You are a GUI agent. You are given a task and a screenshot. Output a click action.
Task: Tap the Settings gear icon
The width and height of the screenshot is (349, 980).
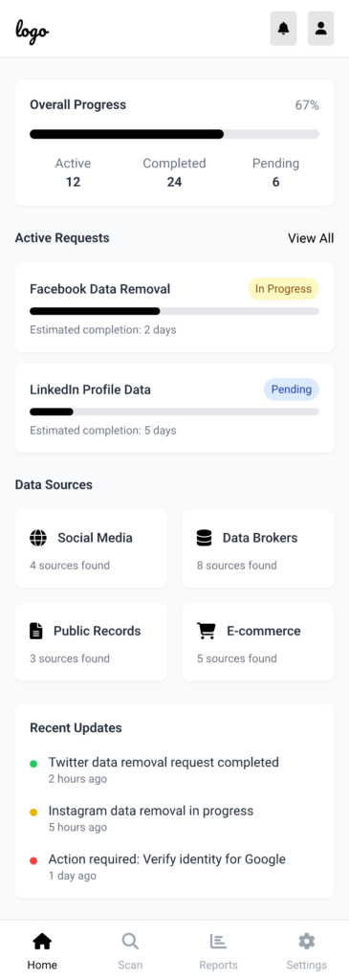point(307,941)
